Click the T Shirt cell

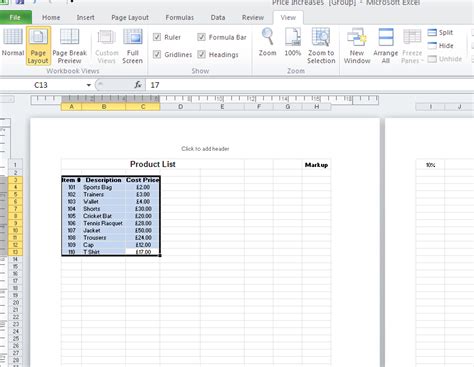(104, 252)
